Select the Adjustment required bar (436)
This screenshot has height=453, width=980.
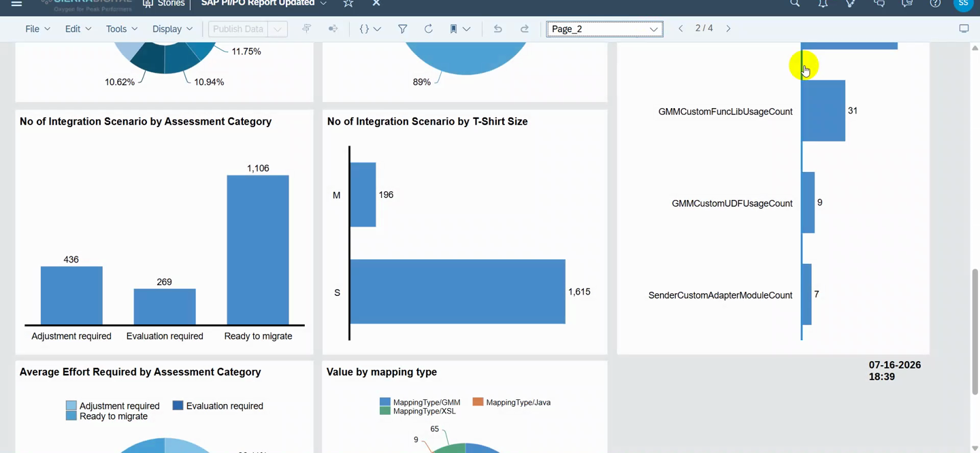pos(71,296)
